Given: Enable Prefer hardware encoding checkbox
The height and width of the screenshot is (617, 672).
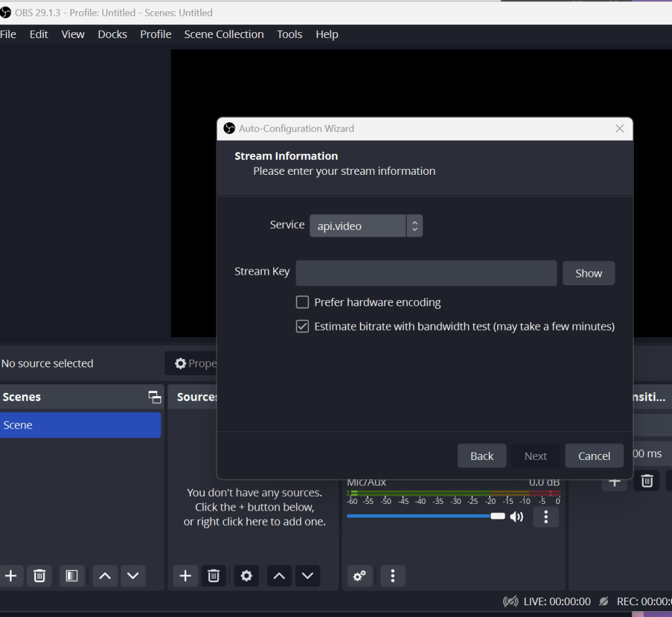Looking at the screenshot, I should click(x=303, y=302).
